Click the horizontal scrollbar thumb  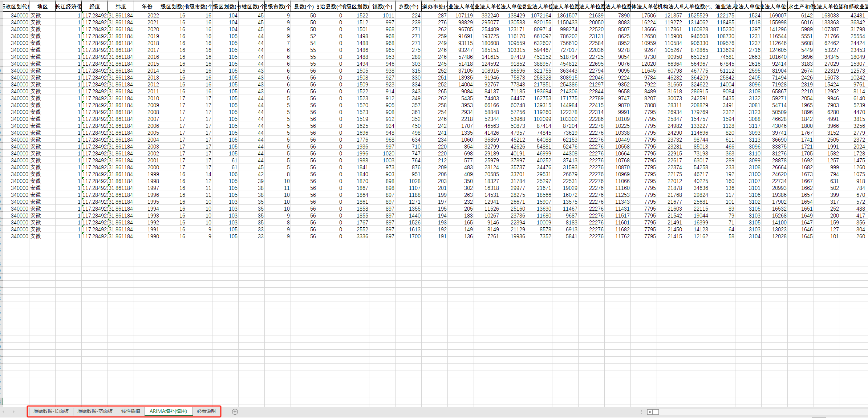(656, 412)
